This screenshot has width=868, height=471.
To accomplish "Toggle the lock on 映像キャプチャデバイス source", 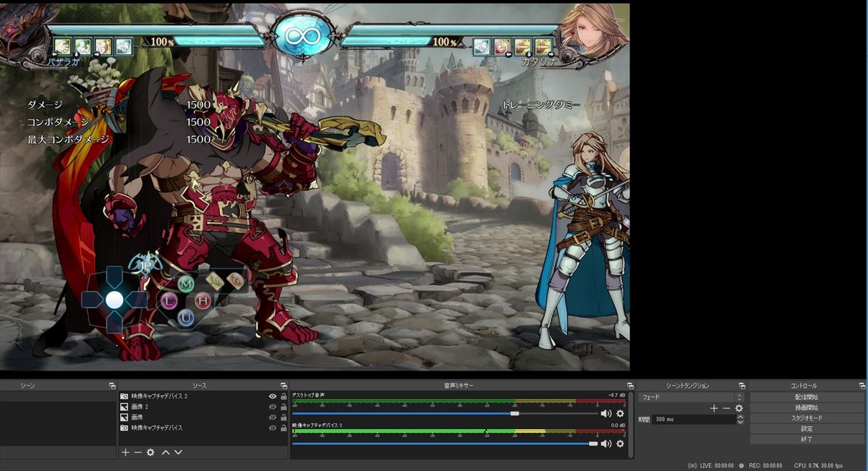I will click(x=284, y=428).
